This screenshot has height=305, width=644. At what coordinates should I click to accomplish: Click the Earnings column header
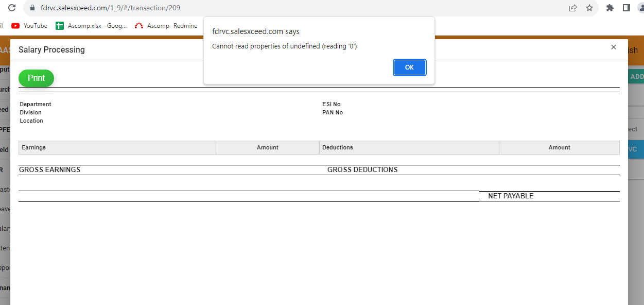point(117,148)
